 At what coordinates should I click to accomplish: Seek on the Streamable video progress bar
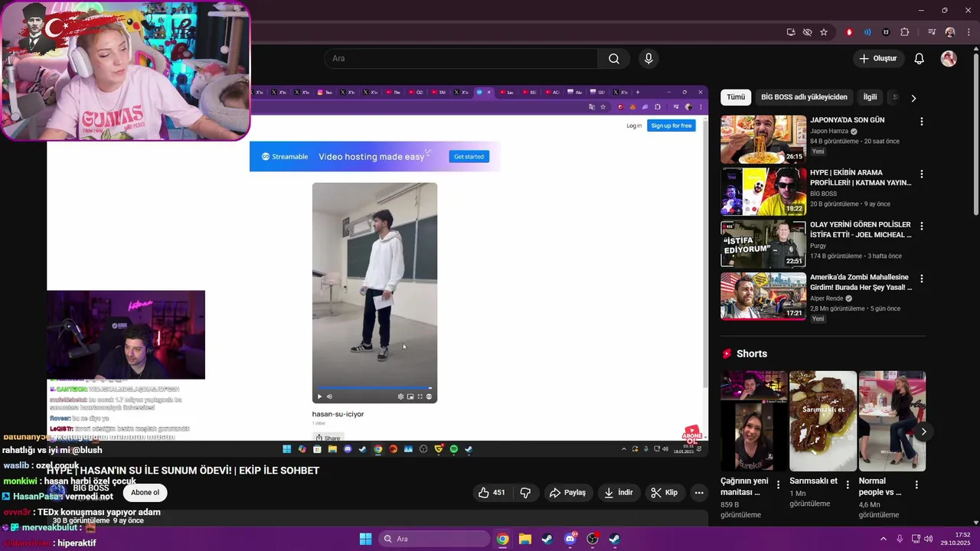(374, 388)
